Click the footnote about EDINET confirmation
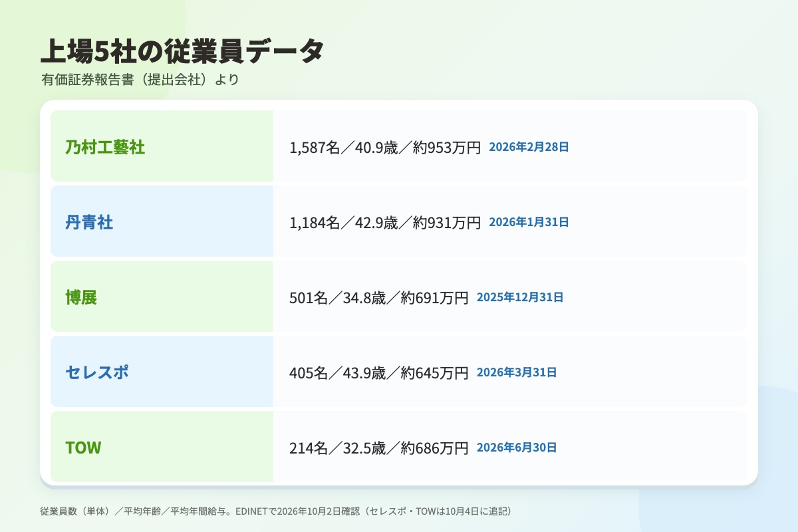The width and height of the screenshot is (798, 532). click(x=275, y=511)
